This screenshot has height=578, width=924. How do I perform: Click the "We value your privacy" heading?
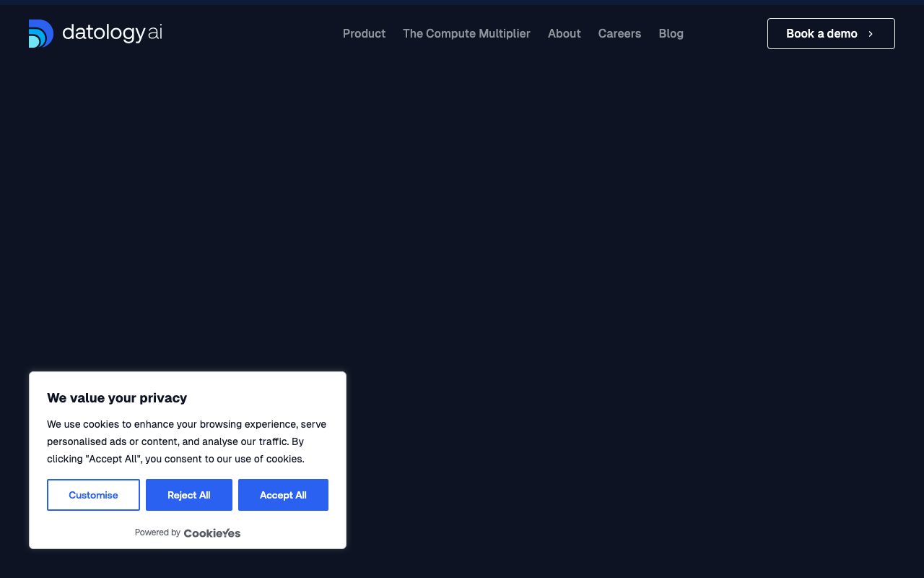[x=117, y=398]
